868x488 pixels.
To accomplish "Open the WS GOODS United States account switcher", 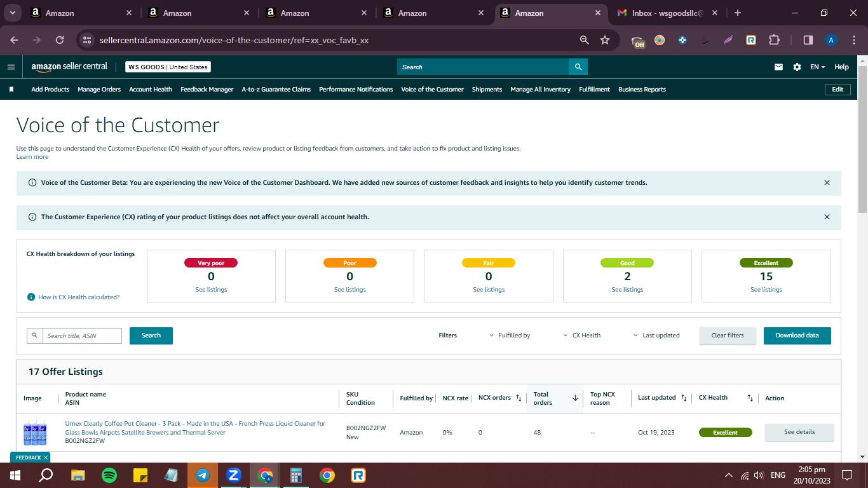I will click(x=168, y=67).
